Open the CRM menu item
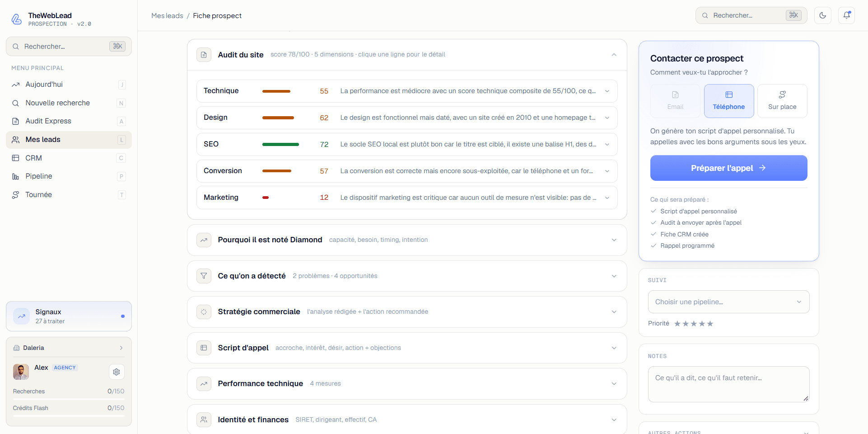Screen dimensions: 868x434 click(69, 158)
